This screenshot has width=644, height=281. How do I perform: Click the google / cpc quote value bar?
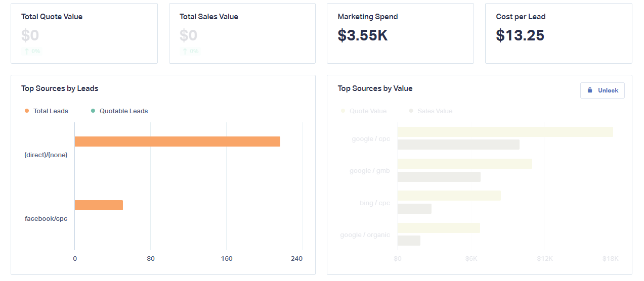[x=505, y=132]
